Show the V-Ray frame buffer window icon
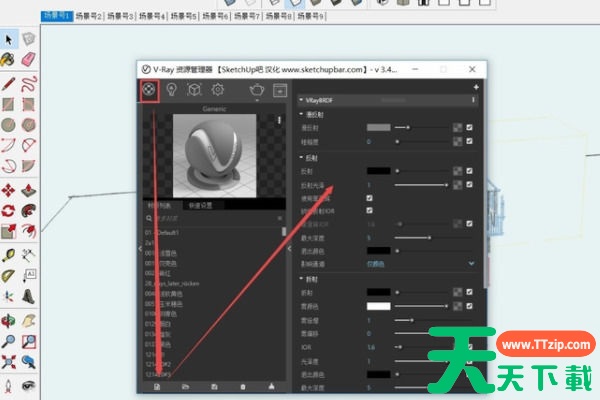Screen dimensions: 600x400 click(280, 91)
